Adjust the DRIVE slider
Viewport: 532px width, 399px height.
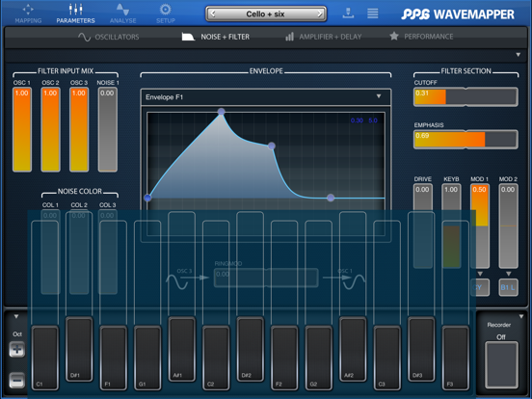coord(423,226)
